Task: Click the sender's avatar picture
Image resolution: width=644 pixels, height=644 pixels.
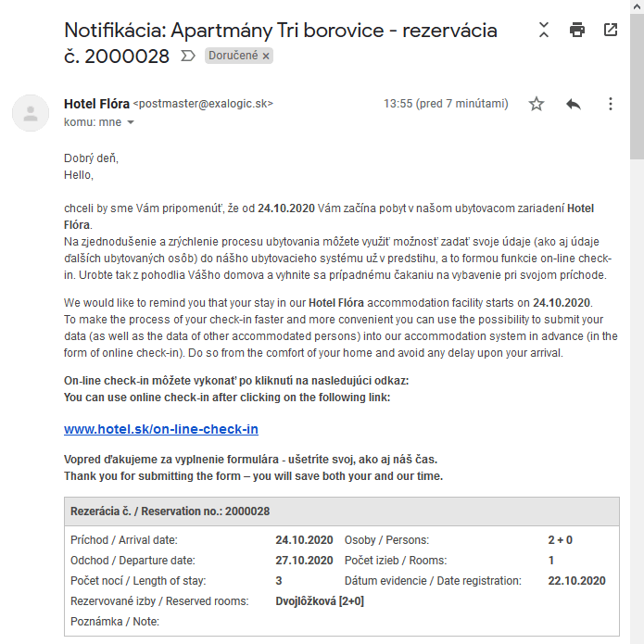Action: click(31, 113)
